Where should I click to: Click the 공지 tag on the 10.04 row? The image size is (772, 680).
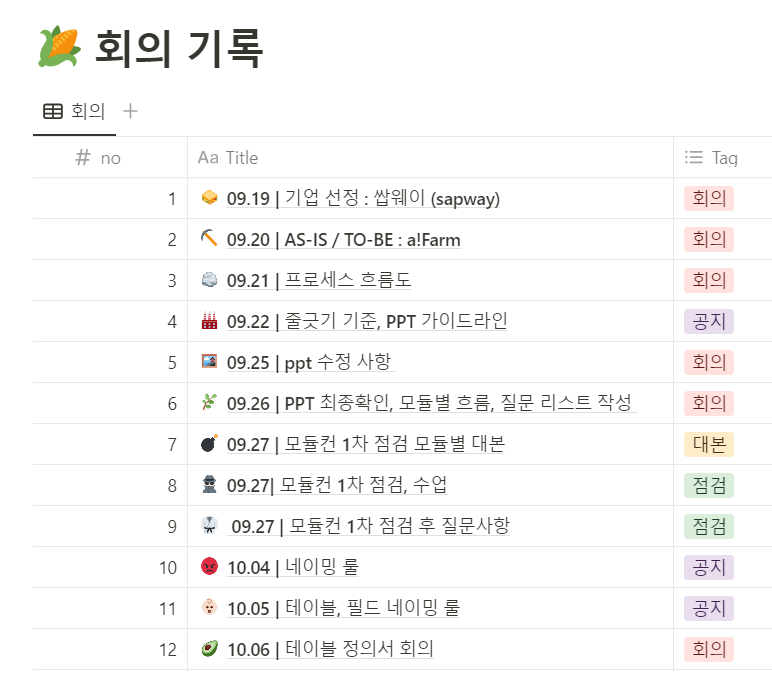pos(709,567)
